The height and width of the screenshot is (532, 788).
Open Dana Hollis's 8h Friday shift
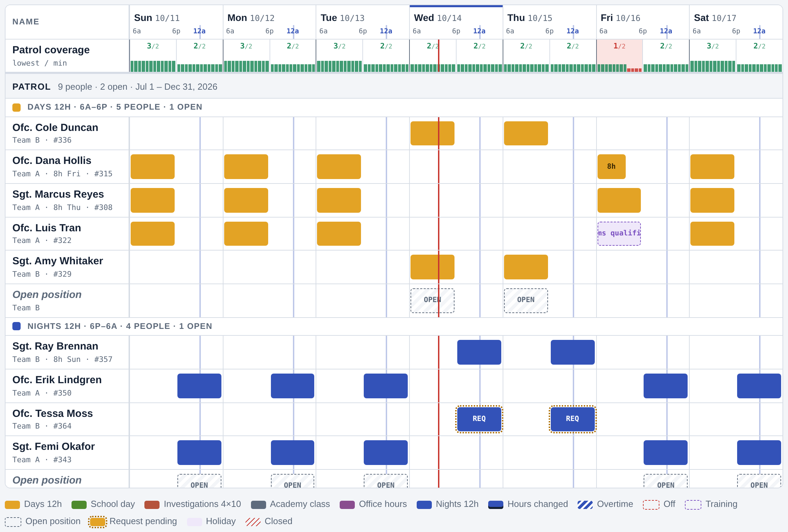(x=612, y=167)
